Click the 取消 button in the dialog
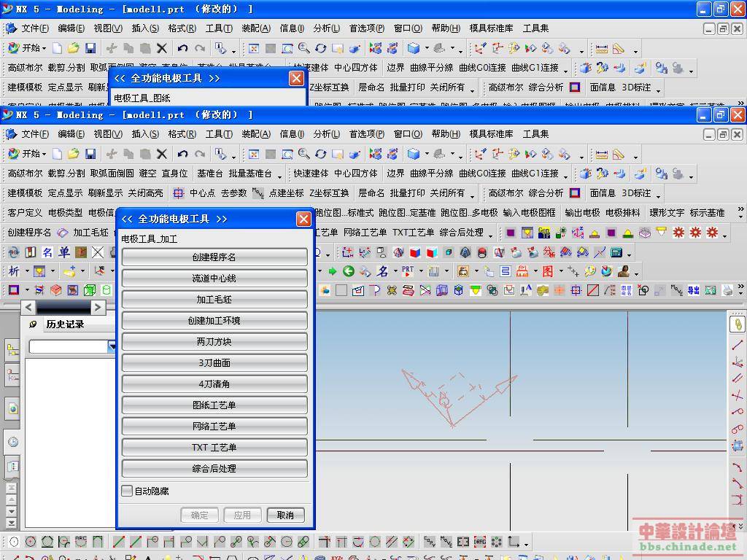 point(285,516)
